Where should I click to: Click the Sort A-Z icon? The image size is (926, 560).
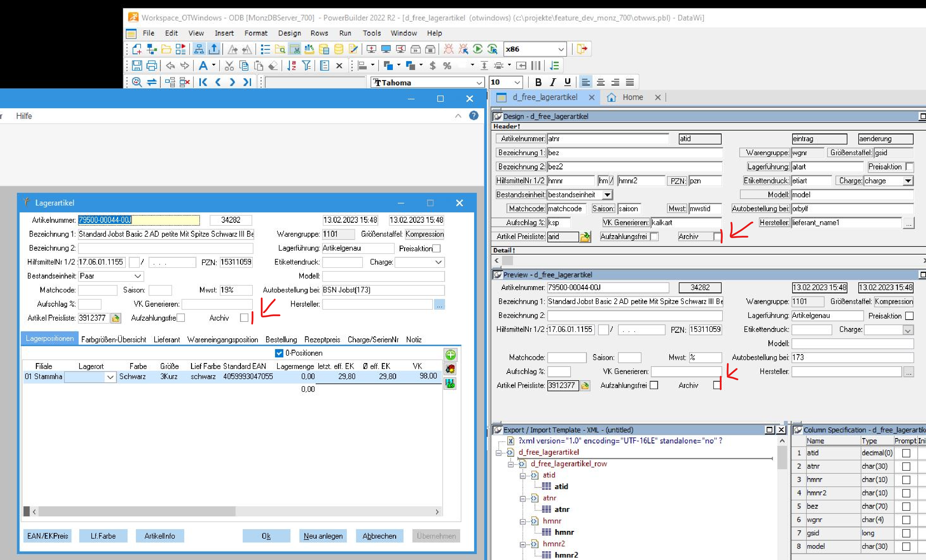tap(292, 66)
